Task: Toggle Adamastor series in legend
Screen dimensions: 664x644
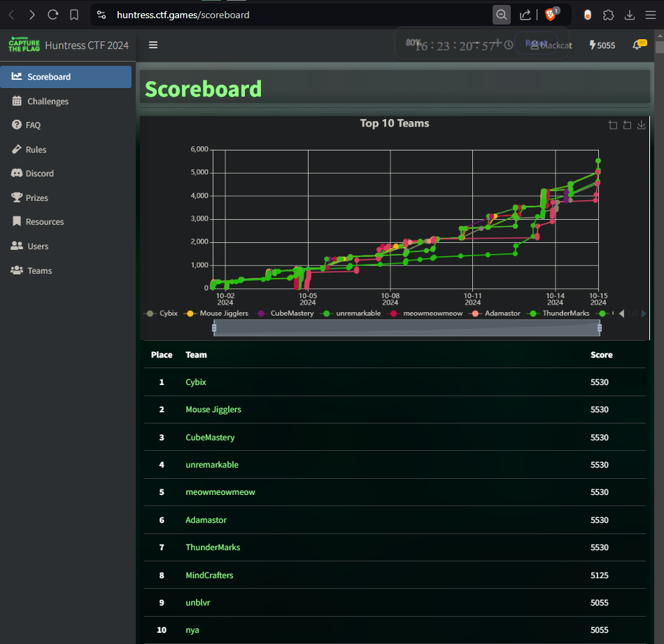Action: click(x=495, y=314)
